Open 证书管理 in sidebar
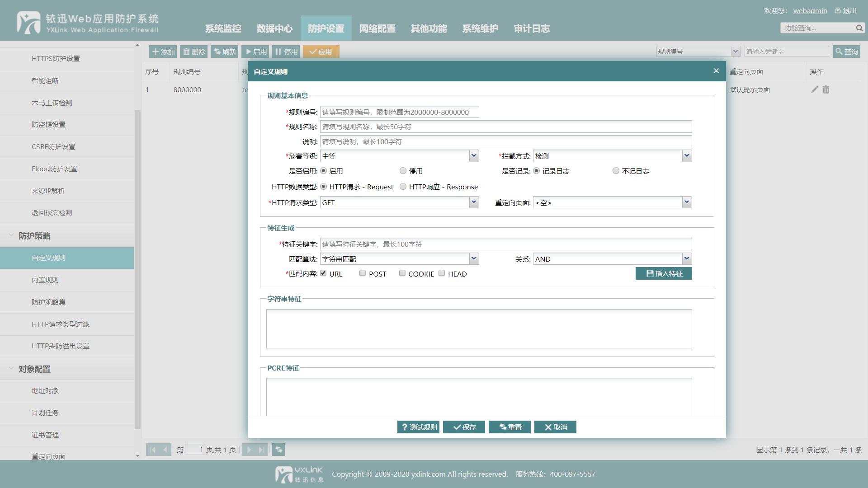The height and width of the screenshot is (488, 868). pyautogui.click(x=67, y=435)
